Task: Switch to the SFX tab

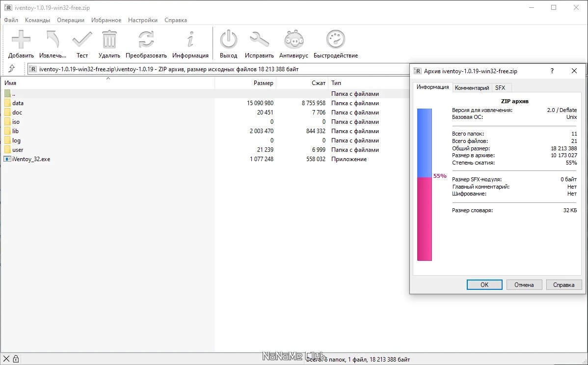Action: click(x=500, y=88)
